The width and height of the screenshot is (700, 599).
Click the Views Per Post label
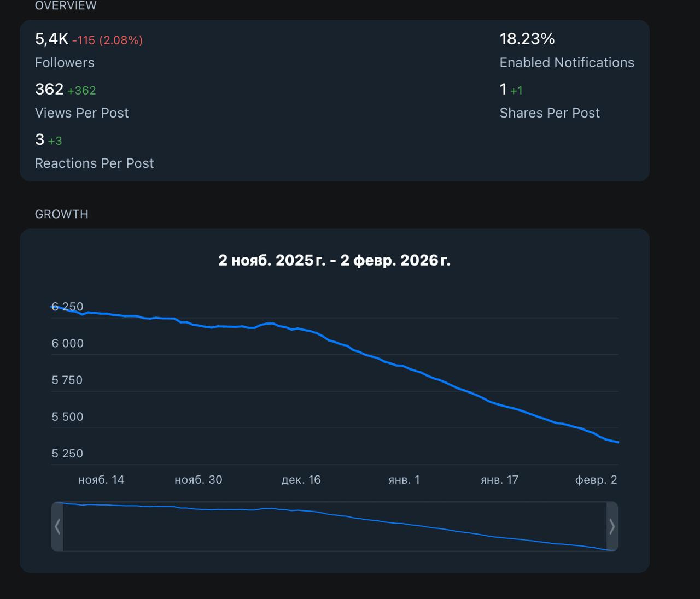(x=82, y=113)
